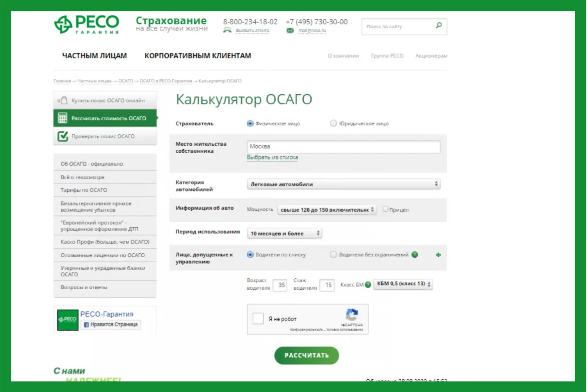Screen dimensions: 587x392
Task: Click the РАССЧИТАТЬ button
Action: click(306, 355)
